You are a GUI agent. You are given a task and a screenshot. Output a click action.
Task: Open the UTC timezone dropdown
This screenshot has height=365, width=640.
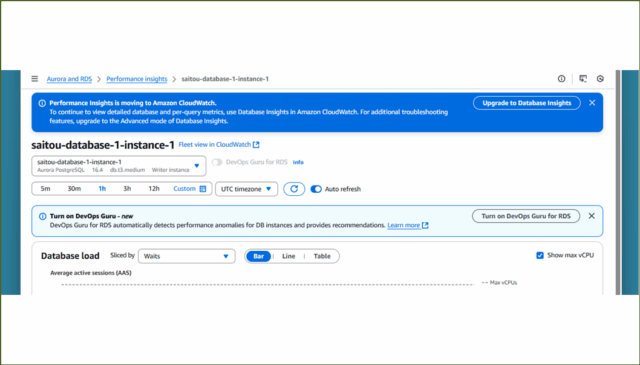pyautogui.click(x=247, y=189)
